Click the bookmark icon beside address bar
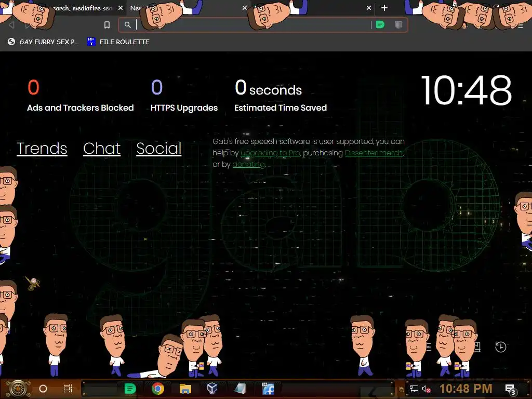532x399 pixels. [107, 25]
